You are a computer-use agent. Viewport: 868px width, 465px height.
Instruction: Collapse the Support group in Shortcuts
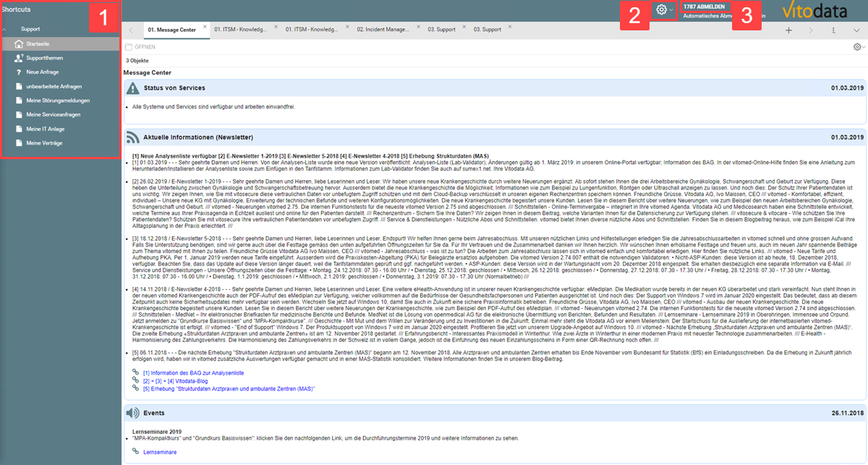[6, 30]
